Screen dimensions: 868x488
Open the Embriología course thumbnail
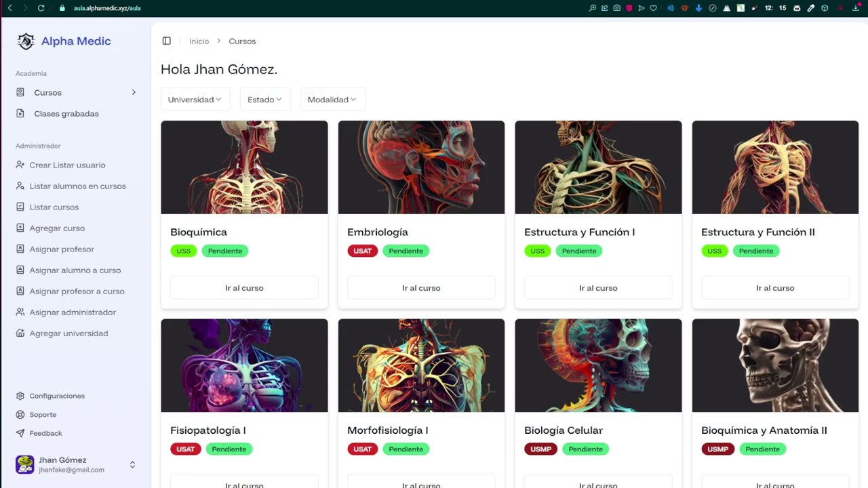point(421,167)
